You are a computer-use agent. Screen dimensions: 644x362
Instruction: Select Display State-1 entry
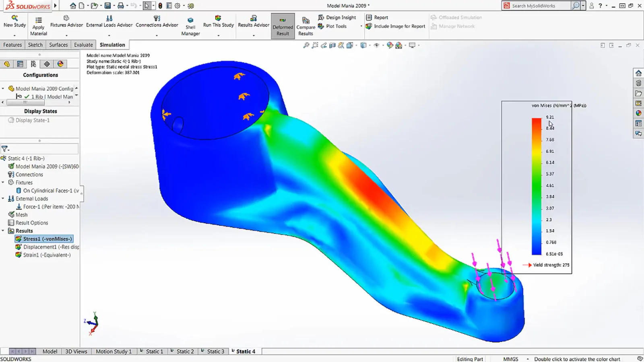click(29, 120)
